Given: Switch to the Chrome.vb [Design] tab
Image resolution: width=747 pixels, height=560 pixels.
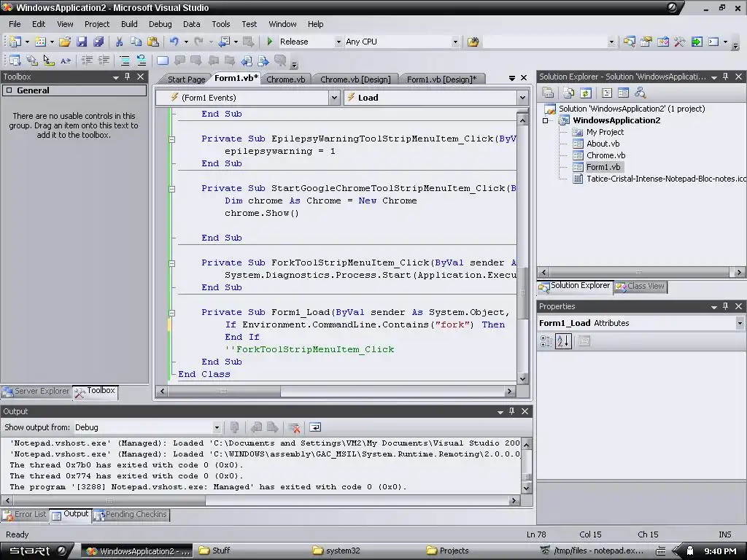Looking at the screenshot, I should click(355, 79).
